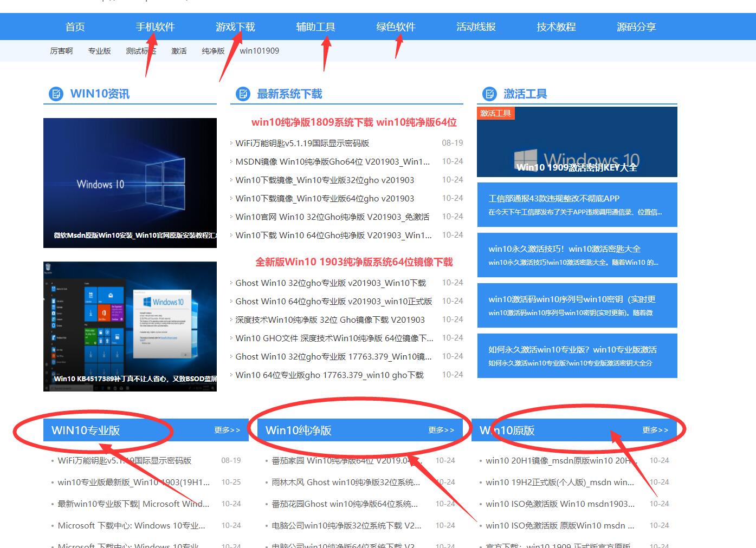
Task: Open Ghost Win10 64位gho专业版 v201903 entry
Action: tap(334, 301)
